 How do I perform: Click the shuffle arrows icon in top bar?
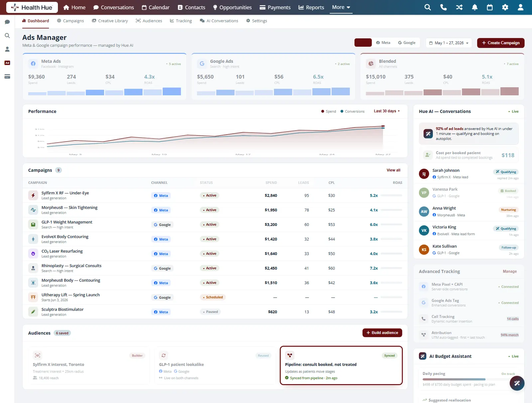point(459,7)
